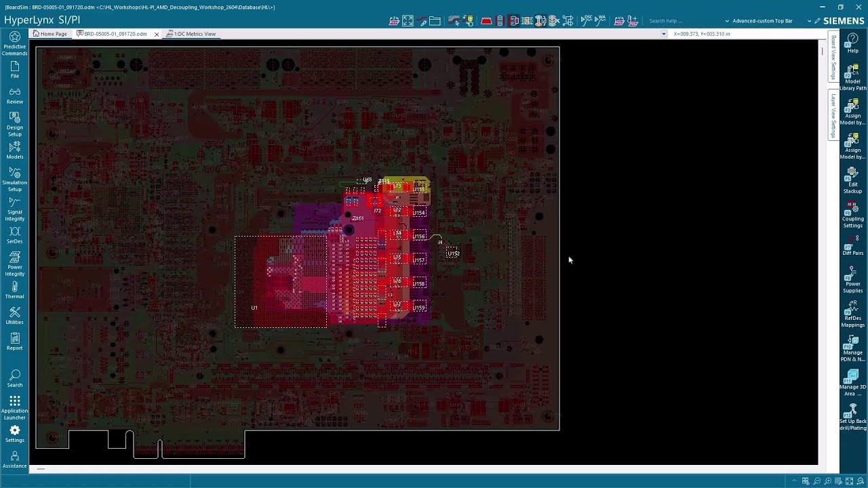Open Design Setup in the sidebar
The width and height of the screenshot is (868, 488).
point(14,125)
